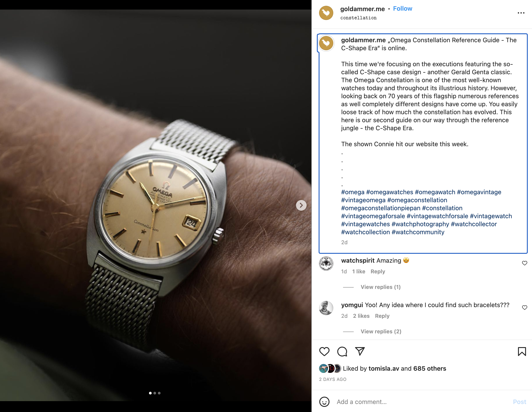Open the emoji picker smiley icon

324,402
